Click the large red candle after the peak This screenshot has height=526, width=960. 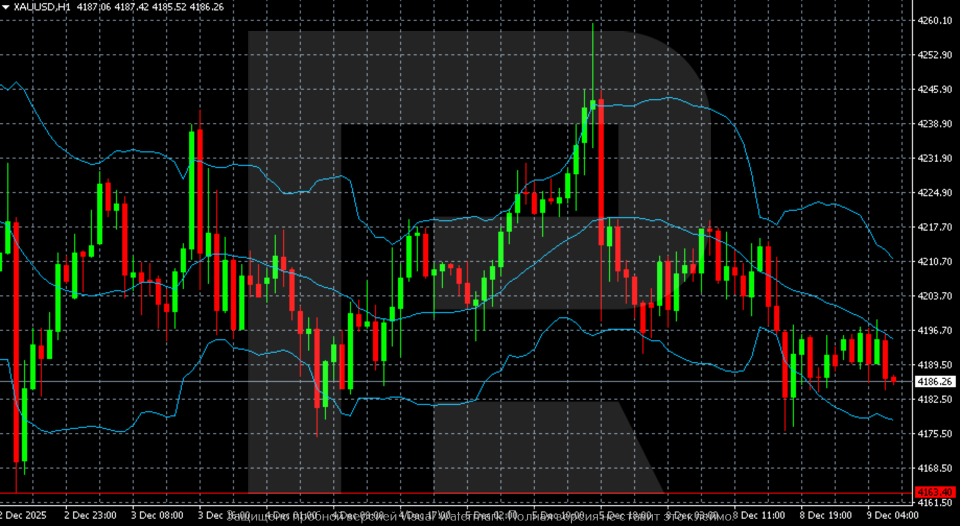pos(601,170)
